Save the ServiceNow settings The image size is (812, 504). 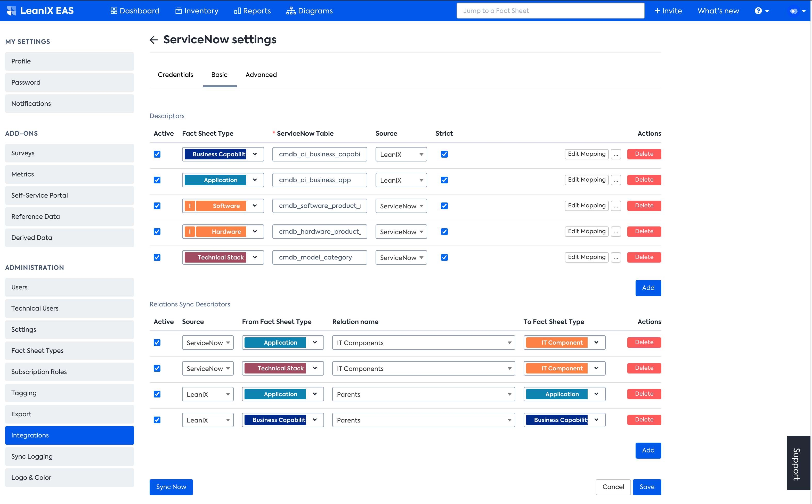pyautogui.click(x=647, y=487)
